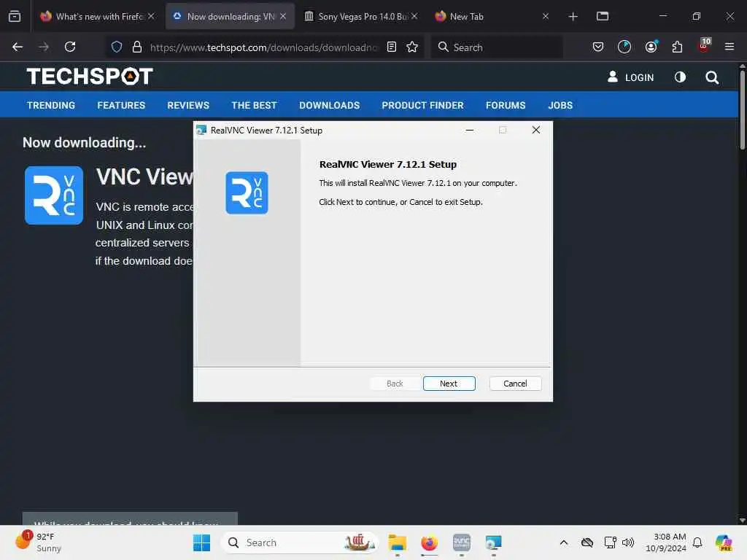747x560 pixels.
Task: Open a new browser tab with plus
Action: 573,17
